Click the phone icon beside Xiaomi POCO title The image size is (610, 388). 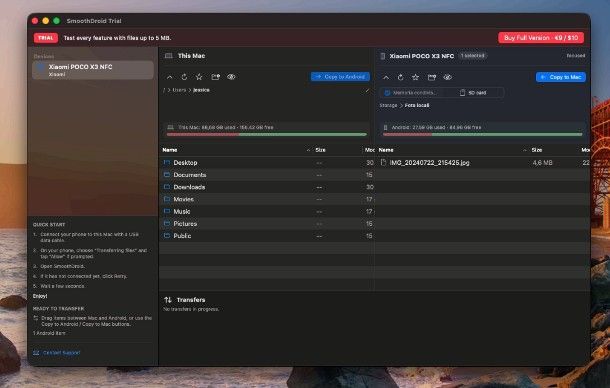pyautogui.click(x=383, y=56)
